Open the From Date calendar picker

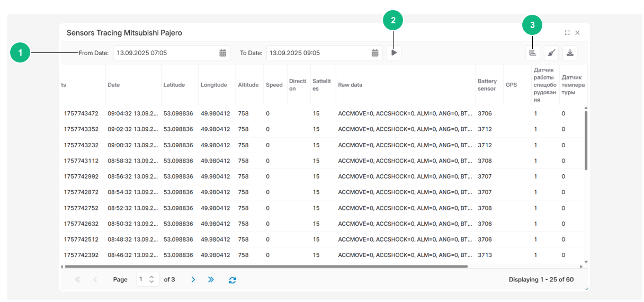[223, 53]
